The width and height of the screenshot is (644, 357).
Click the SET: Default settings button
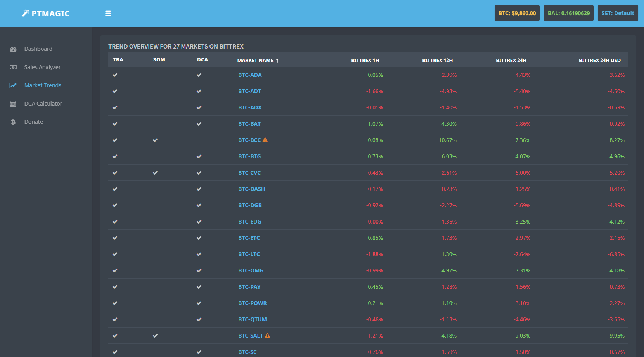point(618,13)
